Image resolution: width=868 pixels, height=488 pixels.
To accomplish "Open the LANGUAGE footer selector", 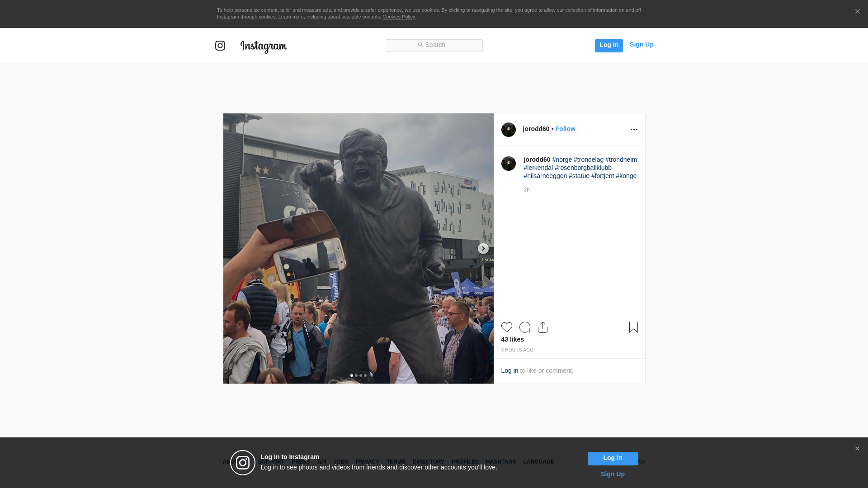I will click(x=539, y=462).
